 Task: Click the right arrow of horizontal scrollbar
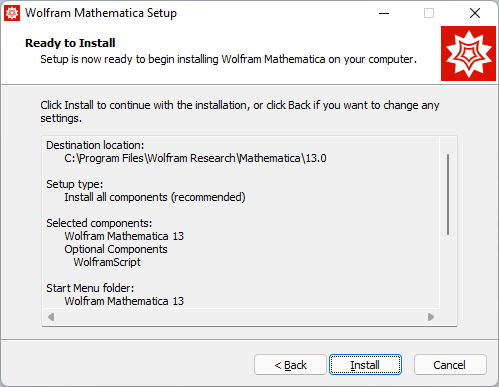[x=431, y=317]
